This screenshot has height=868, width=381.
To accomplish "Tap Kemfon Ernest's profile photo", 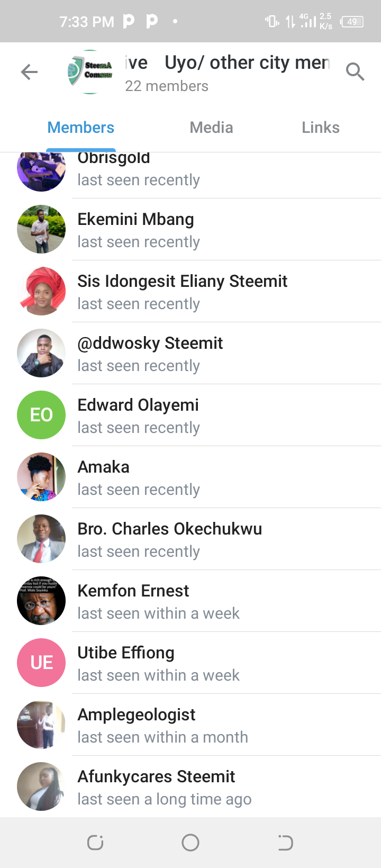I will point(41,601).
